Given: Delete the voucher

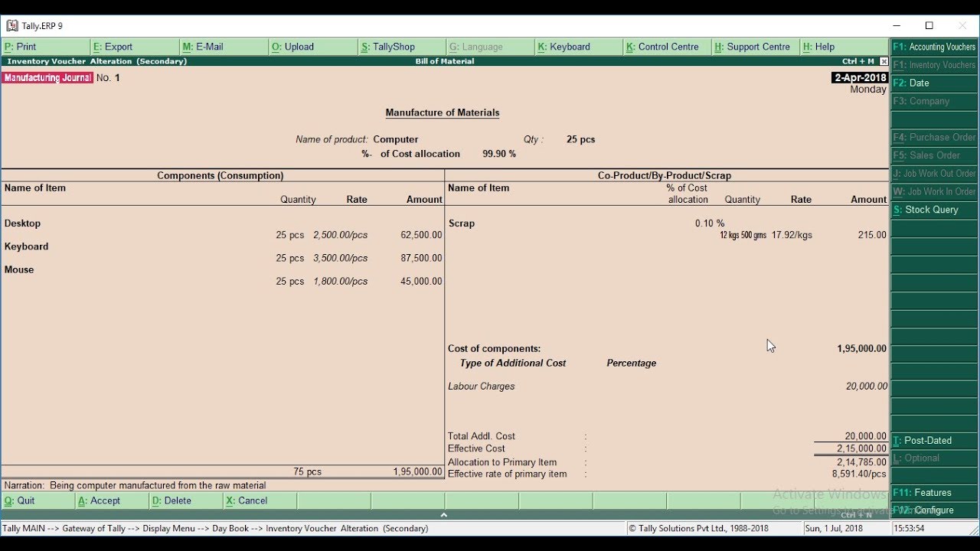Looking at the screenshot, I should click(x=185, y=500).
